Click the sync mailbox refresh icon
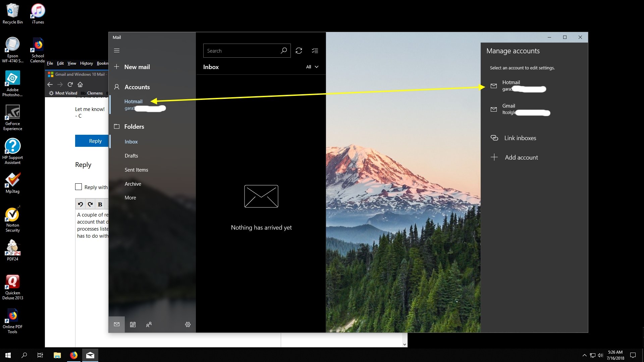Image resolution: width=644 pixels, height=362 pixels. [x=299, y=51]
